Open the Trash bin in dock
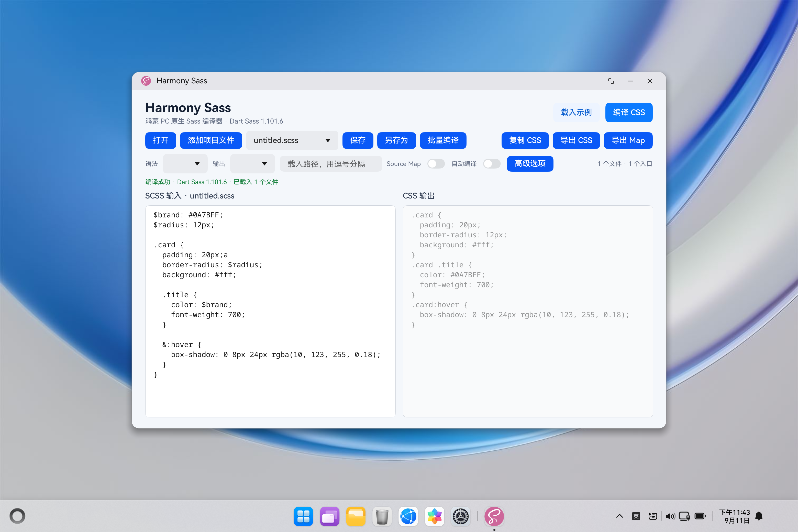The width and height of the screenshot is (798, 532). point(382,516)
